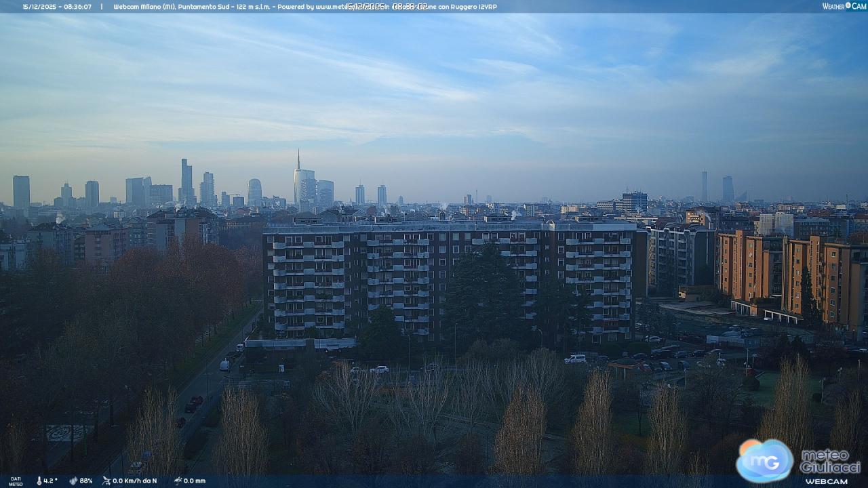Screen dimensions: 868x488
Task: Click the wind speed icon
Action: tap(106, 481)
